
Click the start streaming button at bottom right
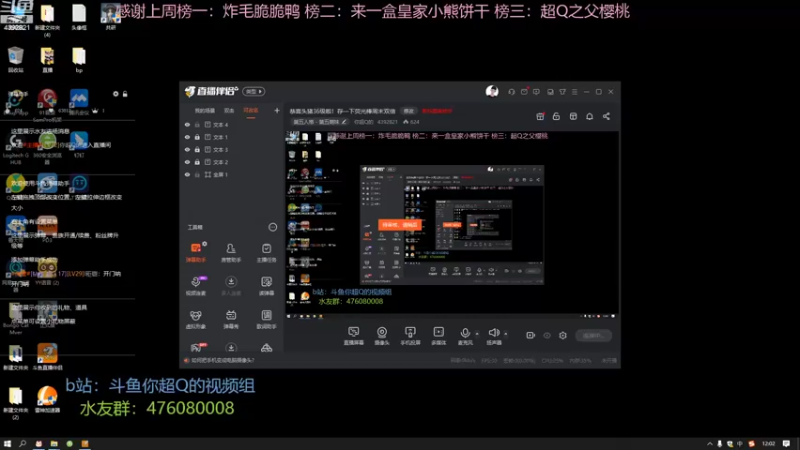pyautogui.click(x=593, y=335)
